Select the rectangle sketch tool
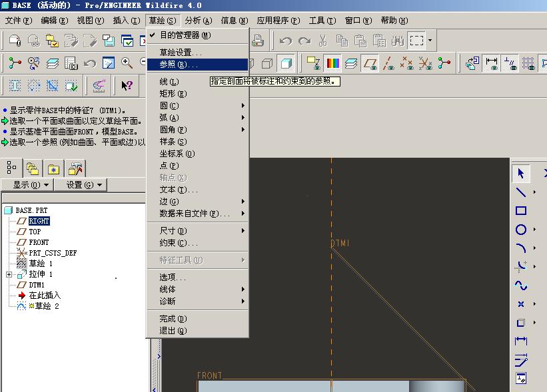 pyautogui.click(x=521, y=210)
